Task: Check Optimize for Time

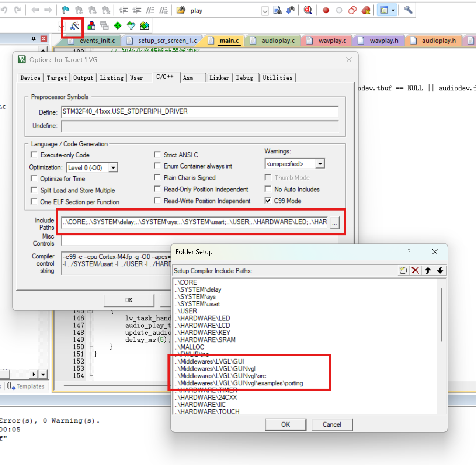Action: coord(34,178)
